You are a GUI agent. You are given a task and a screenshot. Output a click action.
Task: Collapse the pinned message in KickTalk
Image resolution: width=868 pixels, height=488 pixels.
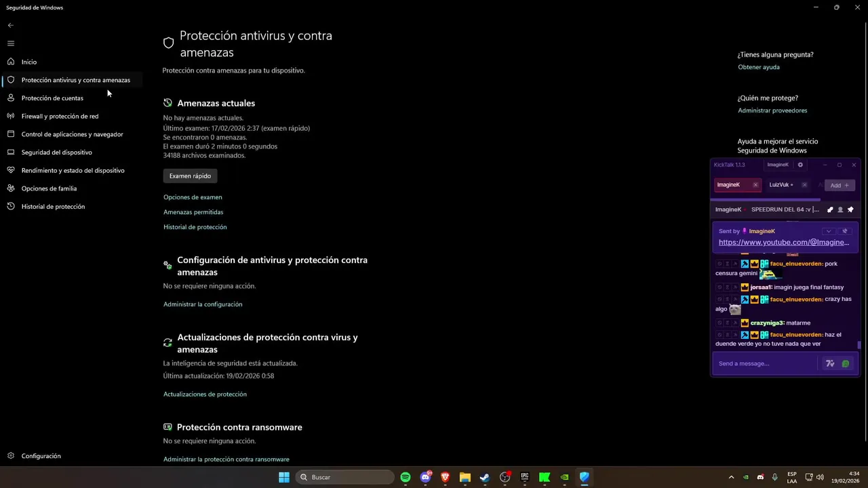tap(828, 231)
